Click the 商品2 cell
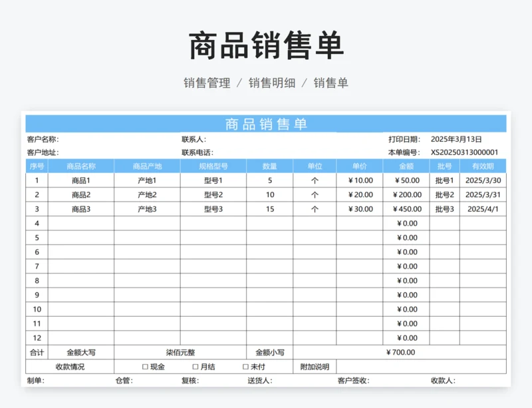The image size is (532, 408). [81, 194]
